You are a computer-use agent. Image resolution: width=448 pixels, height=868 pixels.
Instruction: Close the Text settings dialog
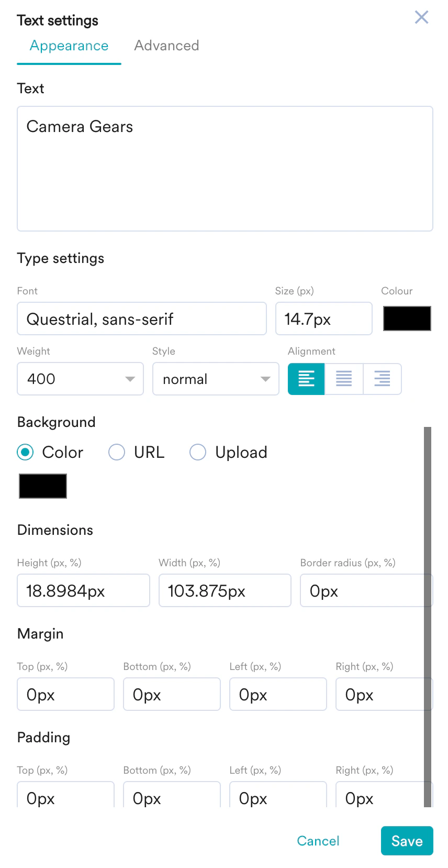pos(421,17)
